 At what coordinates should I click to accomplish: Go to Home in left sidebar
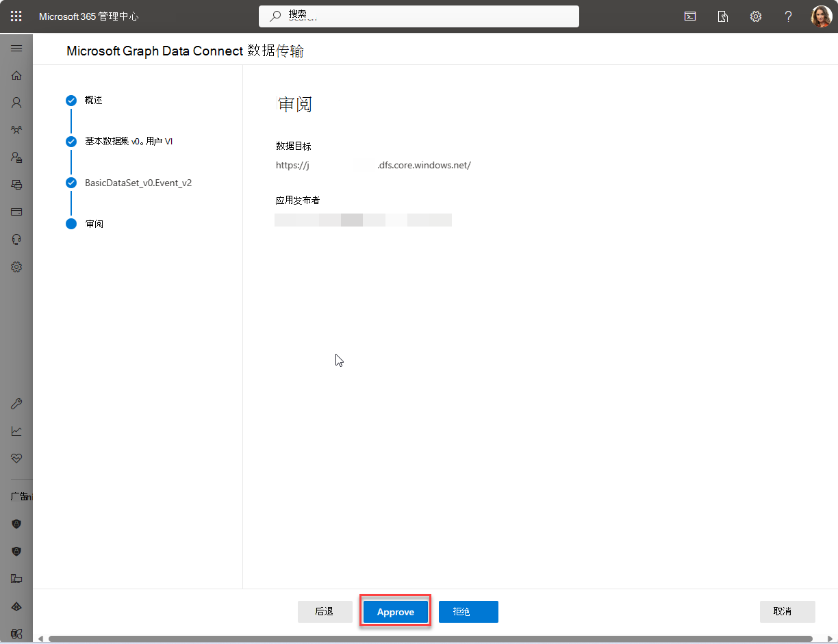[16, 75]
